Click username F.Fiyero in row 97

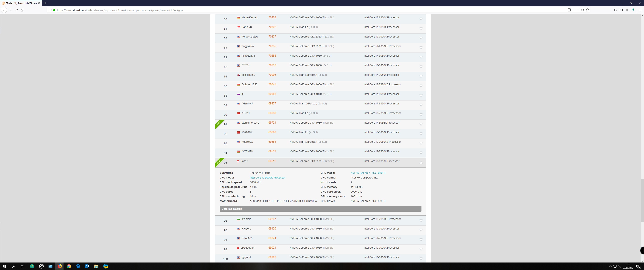pos(246,229)
